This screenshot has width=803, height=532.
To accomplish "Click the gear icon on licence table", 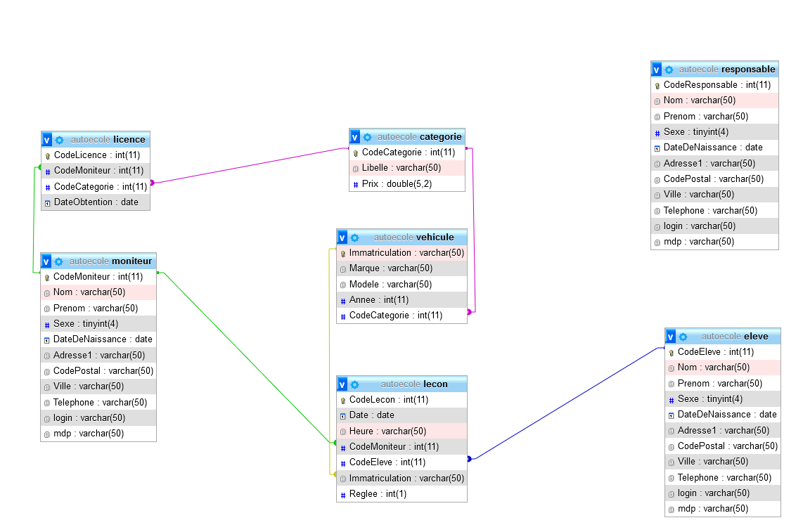I will click(x=60, y=140).
